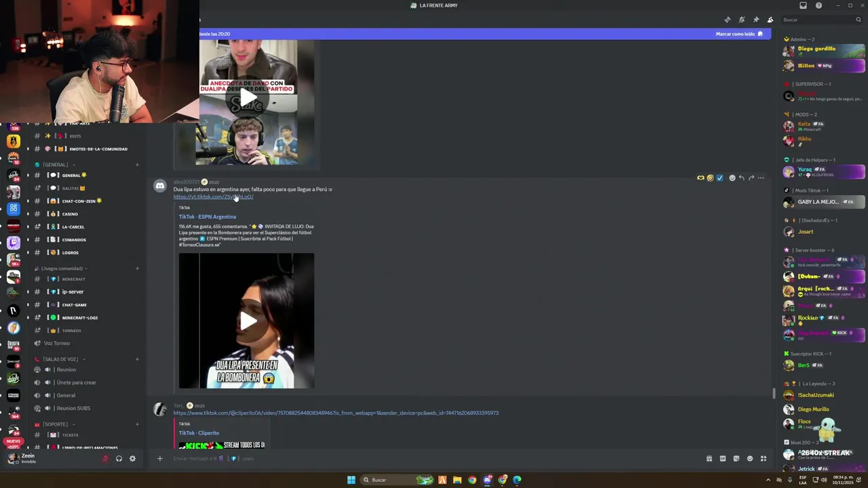Image resolution: width=868 pixels, height=488 pixels.
Task: Toggle headphones deafen in user panel
Action: (x=119, y=459)
